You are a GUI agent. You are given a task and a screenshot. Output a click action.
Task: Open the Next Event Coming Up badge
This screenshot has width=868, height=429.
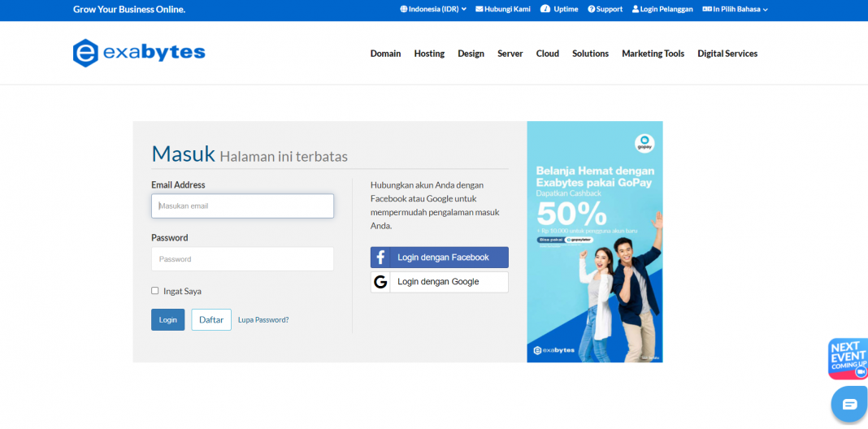[x=848, y=358]
